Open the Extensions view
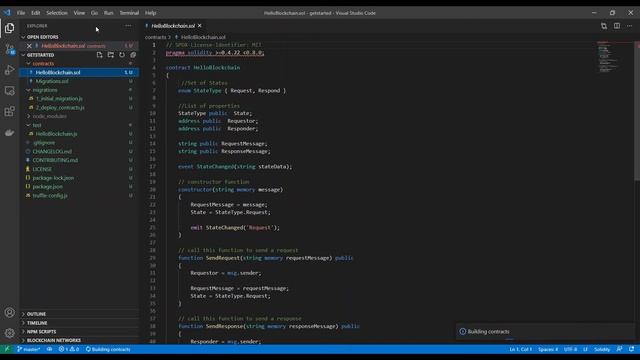 (9, 111)
